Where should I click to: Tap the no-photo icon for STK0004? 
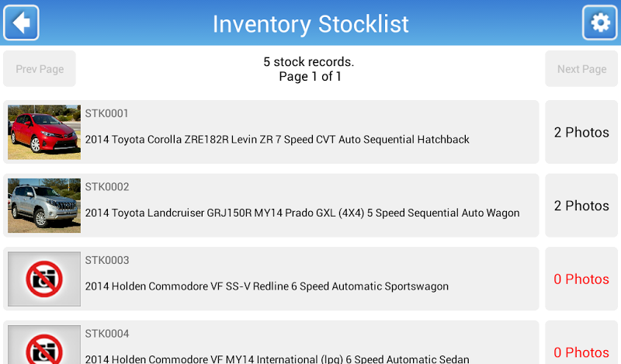point(43,346)
